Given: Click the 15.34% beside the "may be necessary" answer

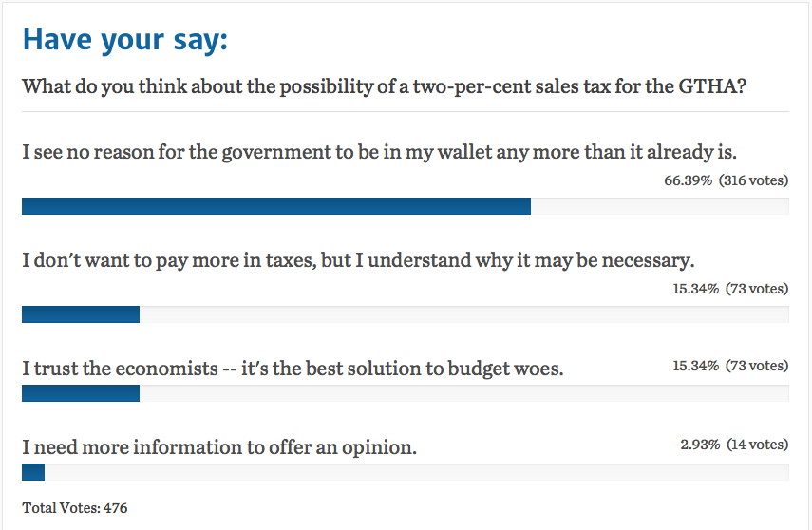Looking at the screenshot, I should pyautogui.click(x=694, y=290).
